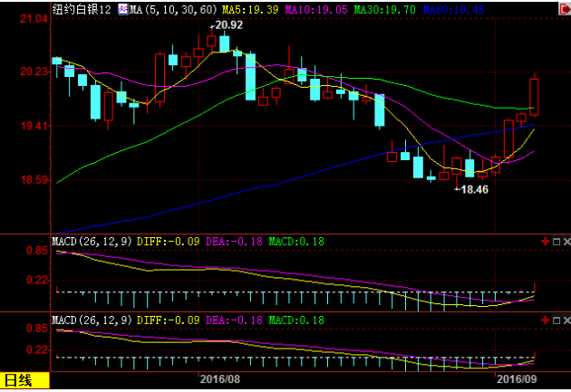Viewport: 571px width, 392px height.
Task: Click 0.85 axis label in first MACD panel
Action: tap(37, 251)
